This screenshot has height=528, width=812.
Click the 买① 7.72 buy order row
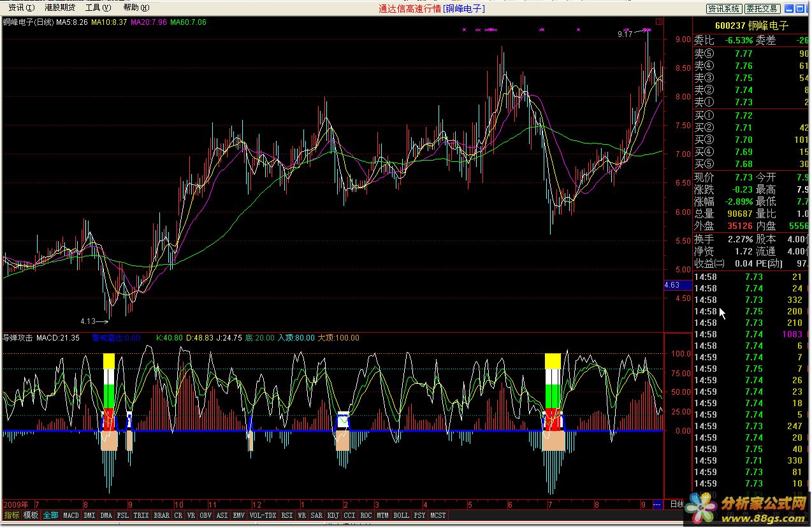(751, 115)
